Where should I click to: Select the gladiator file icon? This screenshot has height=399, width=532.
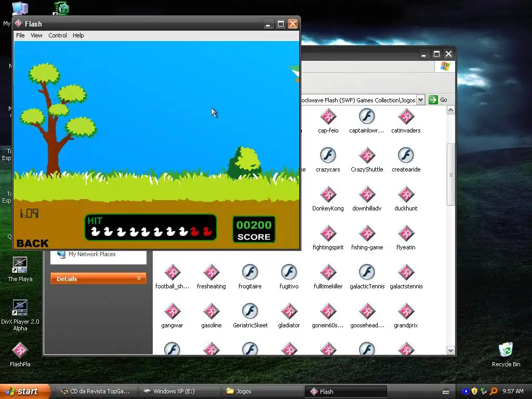click(x=289, y=312)
